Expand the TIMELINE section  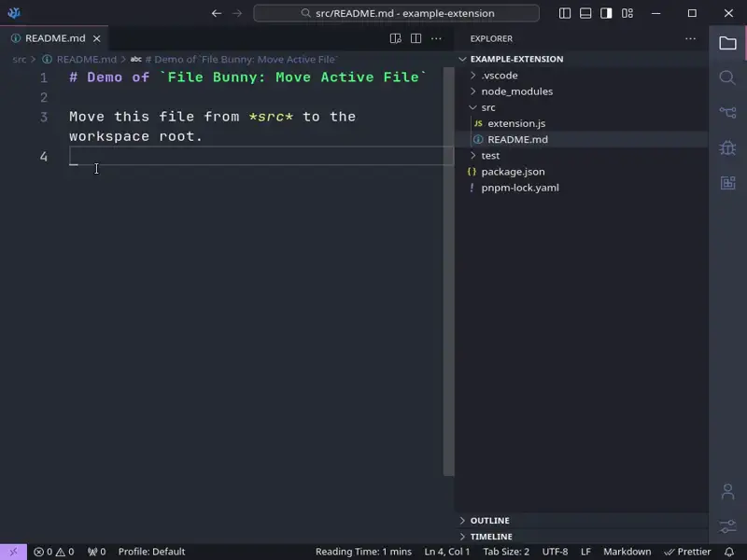(581, 537)
